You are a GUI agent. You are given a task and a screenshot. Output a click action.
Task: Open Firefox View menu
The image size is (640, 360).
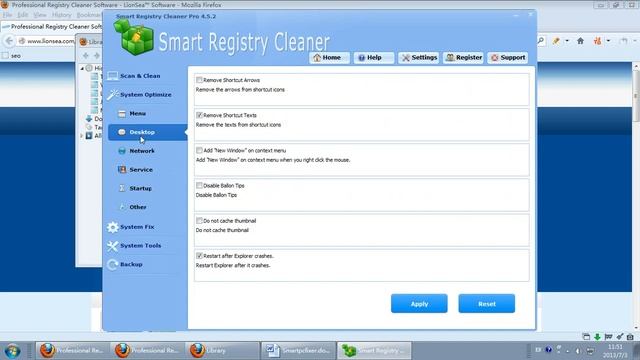point(40,15)
